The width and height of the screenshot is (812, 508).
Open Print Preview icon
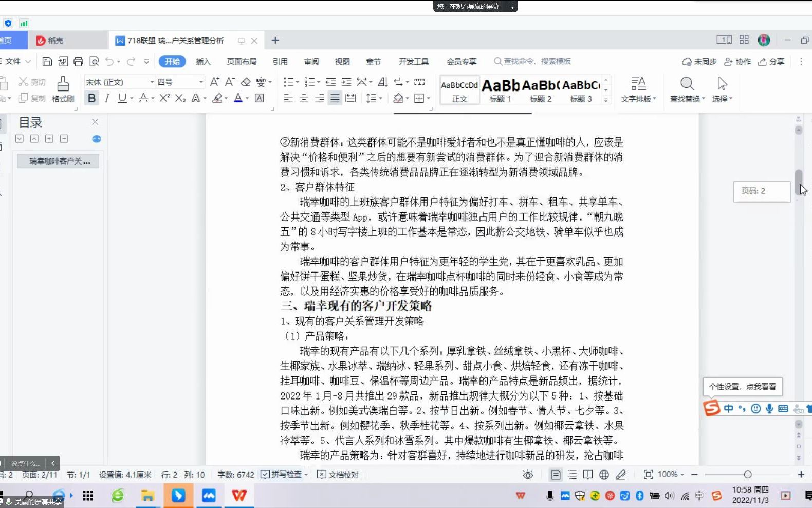[x=94, y=62]
